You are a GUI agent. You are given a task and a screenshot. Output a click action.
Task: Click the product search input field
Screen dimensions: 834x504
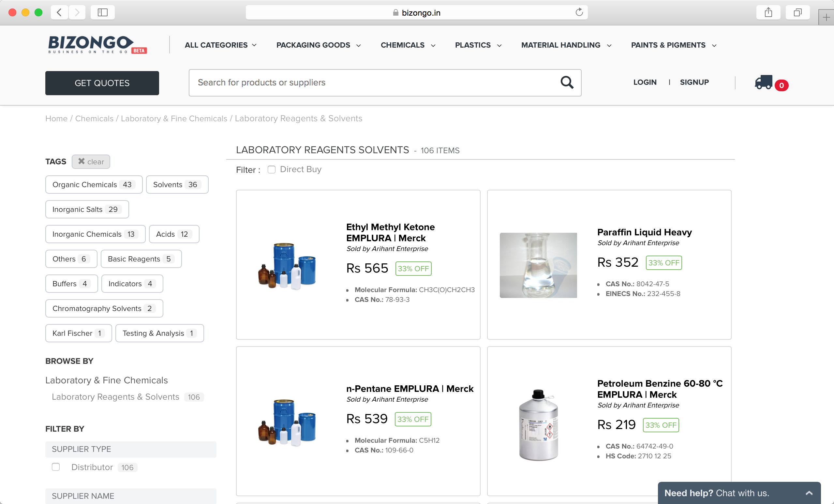click(372, 82)
